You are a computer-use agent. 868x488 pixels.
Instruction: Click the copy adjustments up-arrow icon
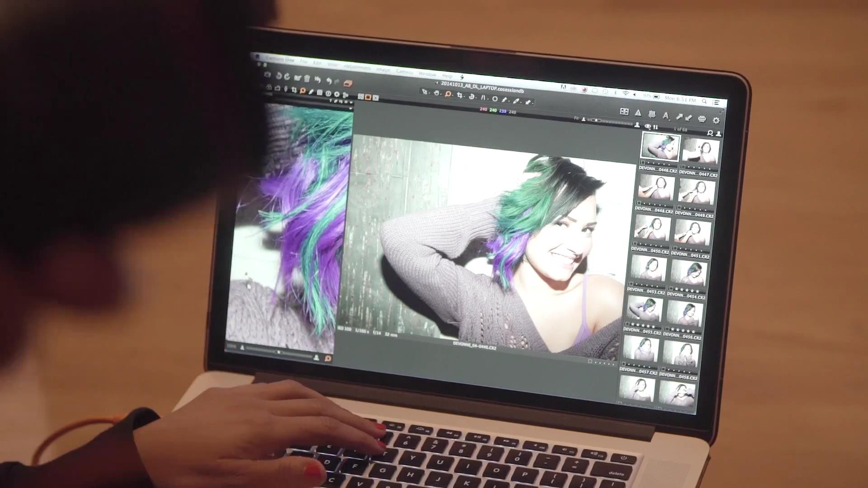pos(679,117)
